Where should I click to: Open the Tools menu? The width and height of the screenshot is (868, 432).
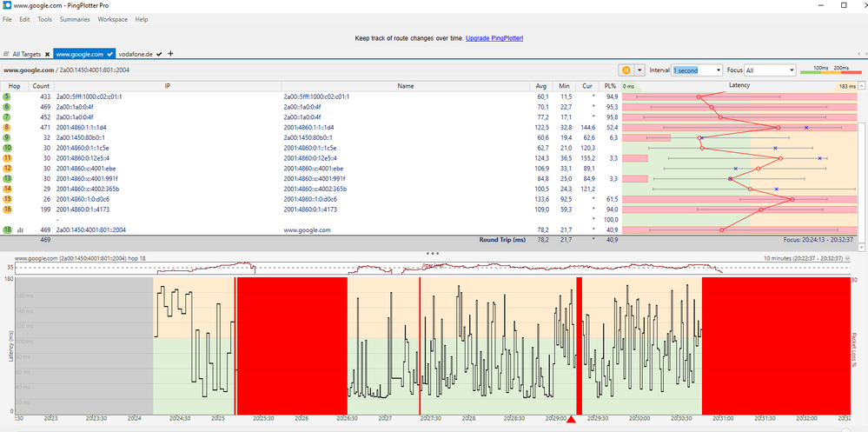tap(45, 19)
